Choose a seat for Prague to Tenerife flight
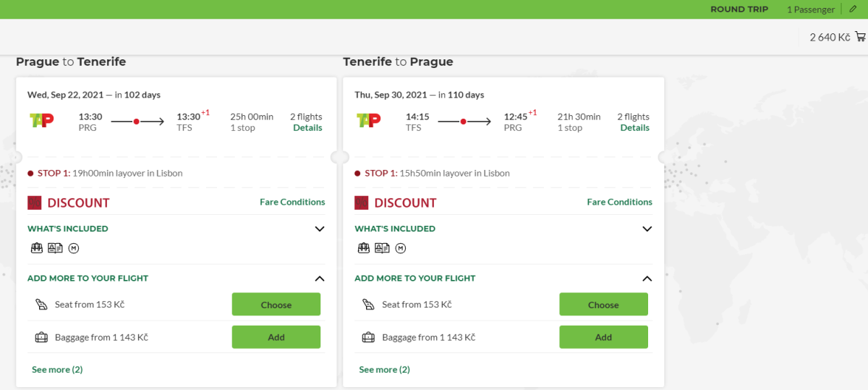Viewport: 868px width, 390px height. (276, 305)
